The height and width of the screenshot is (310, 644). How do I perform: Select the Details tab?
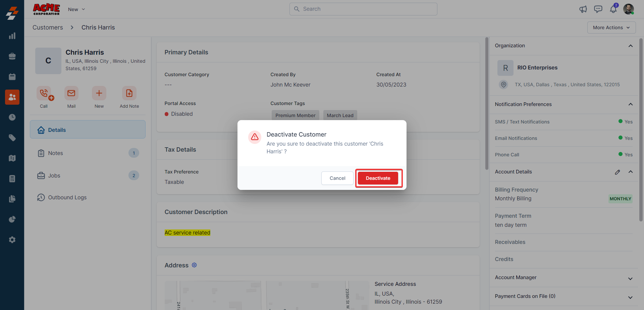click(88, 130)
